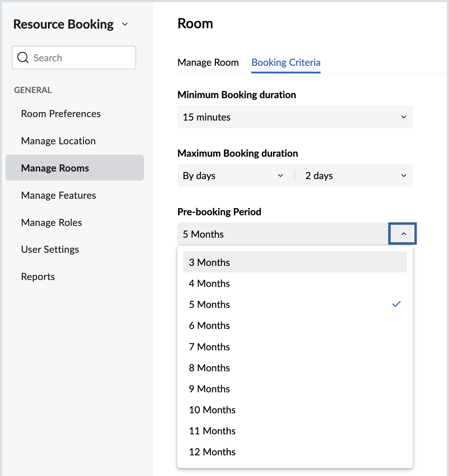Click the search magnifier icon
449x476 pixels.
pyautogui.click(x=23, y=58)
